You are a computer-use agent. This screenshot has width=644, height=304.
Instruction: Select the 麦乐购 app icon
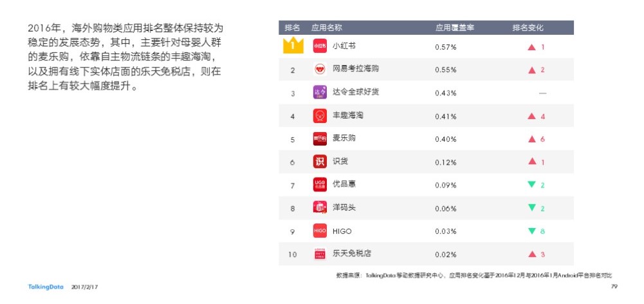(x=320, y=139)
